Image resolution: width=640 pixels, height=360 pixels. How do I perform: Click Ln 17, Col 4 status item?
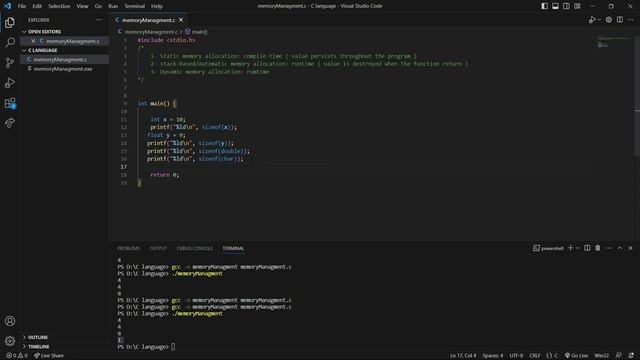[463, 356]
